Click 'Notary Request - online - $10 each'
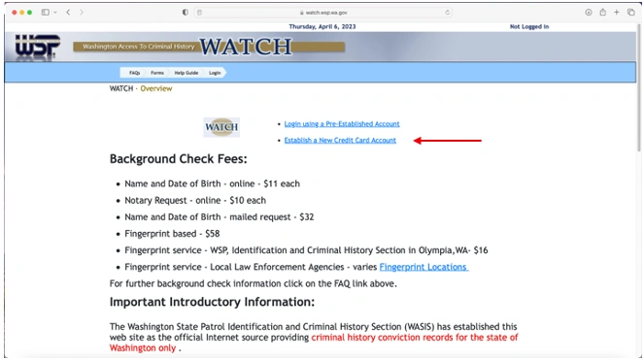644x360 pixels. click(195, 200)
